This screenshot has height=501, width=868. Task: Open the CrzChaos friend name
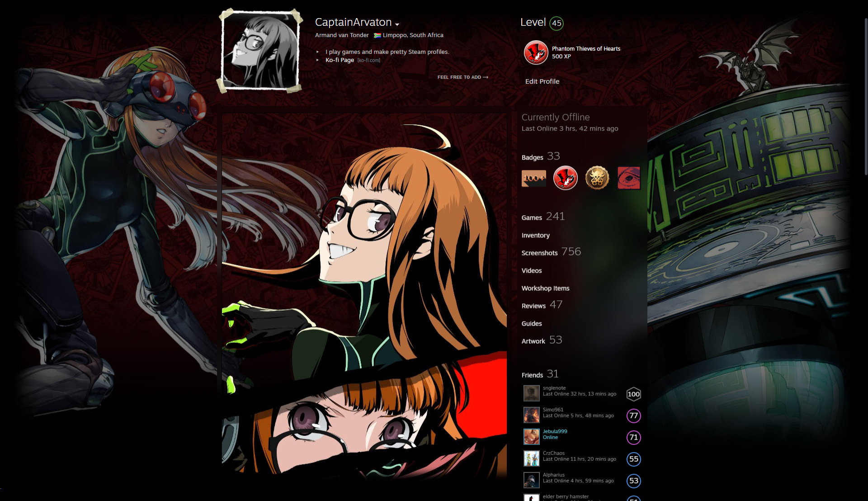point(554,453)
